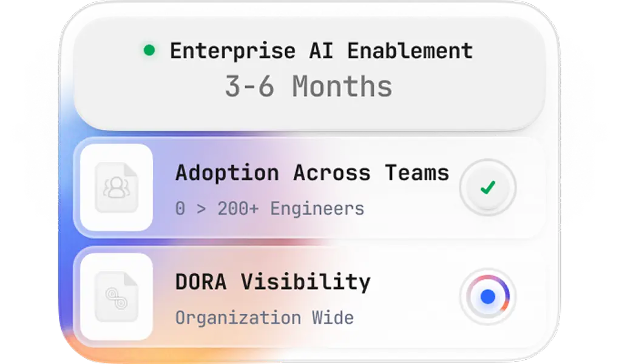Click the word "Engineers" in the adoption row
The image size is (619, 364).
point(317,209)
